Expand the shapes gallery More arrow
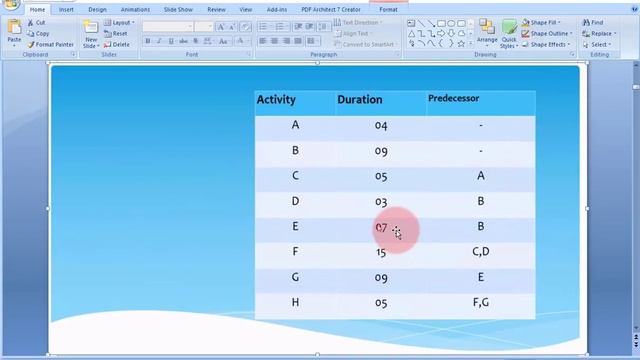 [471, 43]
